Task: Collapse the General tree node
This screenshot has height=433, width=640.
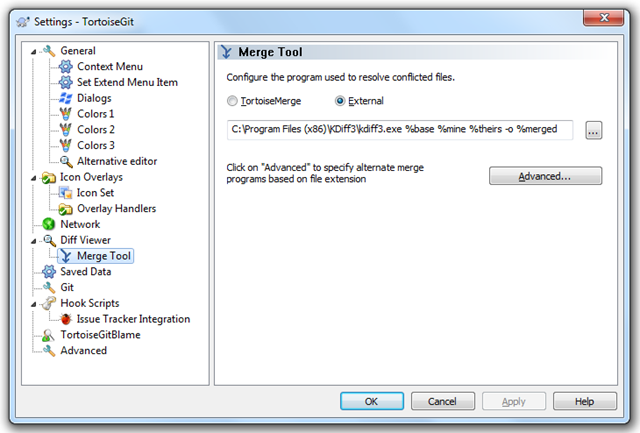Action: tap(34, 51)
